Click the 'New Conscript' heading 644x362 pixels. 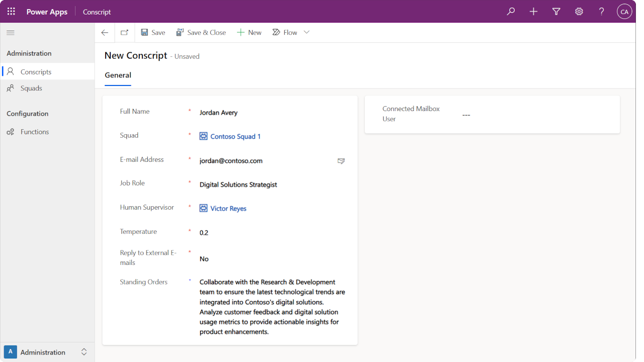point(136,55)
